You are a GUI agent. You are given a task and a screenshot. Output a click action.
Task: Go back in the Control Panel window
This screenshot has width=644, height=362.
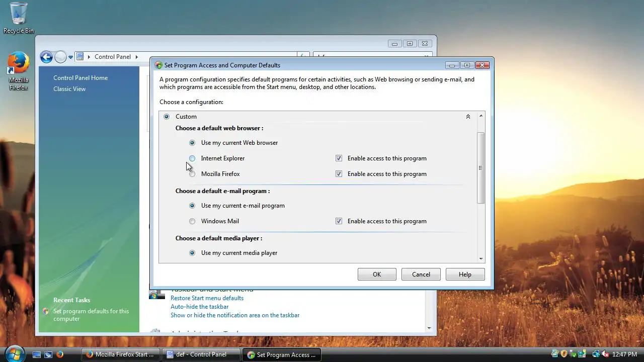46,57
